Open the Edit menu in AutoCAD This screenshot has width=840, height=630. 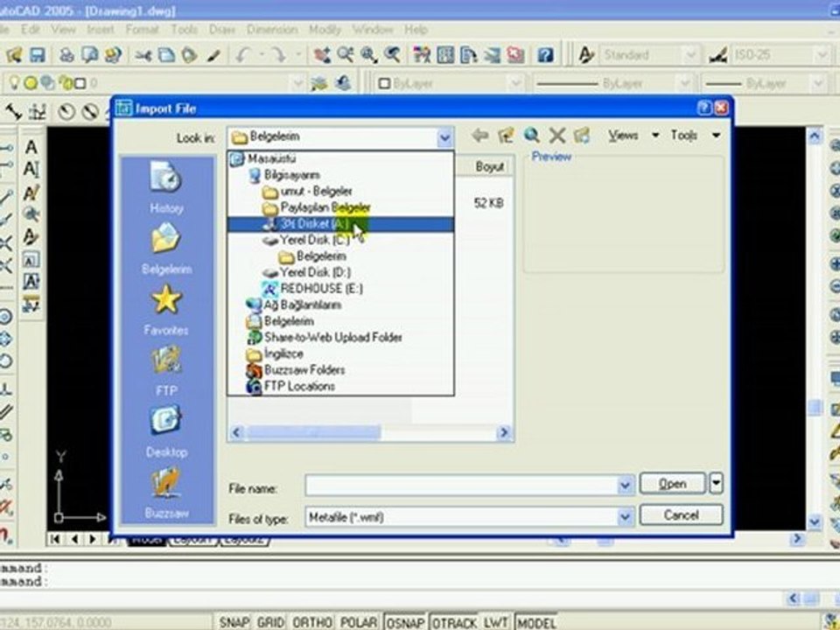(30, 30)
